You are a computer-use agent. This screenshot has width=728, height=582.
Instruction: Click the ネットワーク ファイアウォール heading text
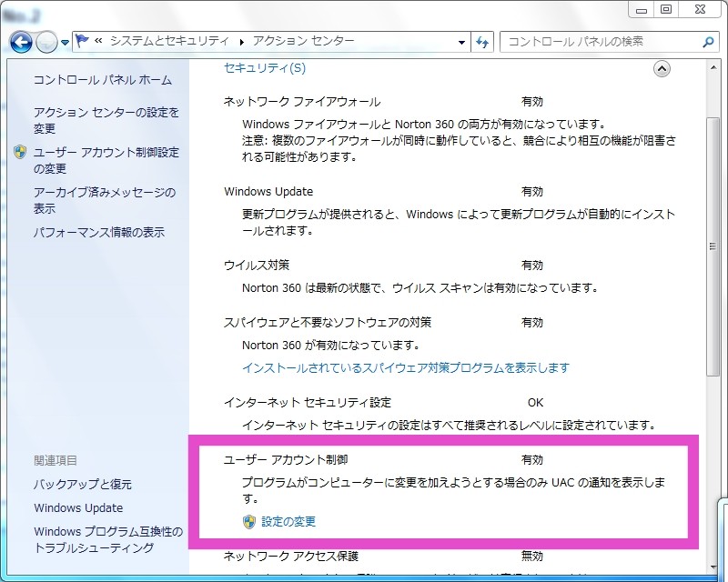pos(302,102)
